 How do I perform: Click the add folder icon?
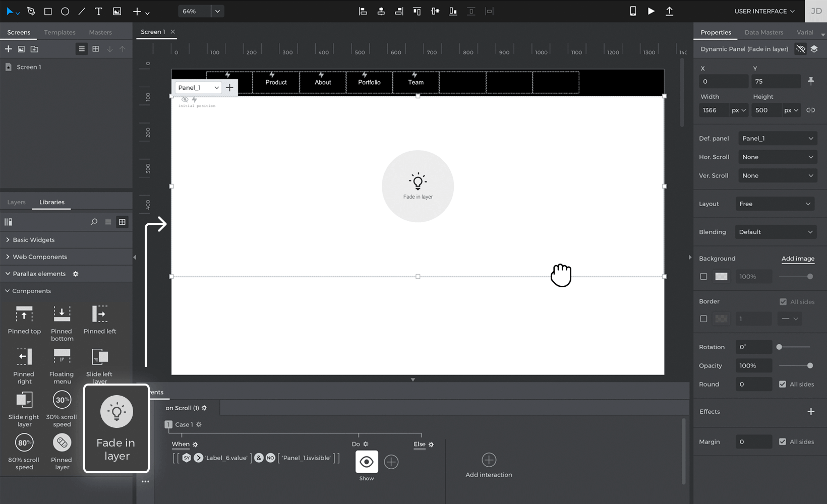click(34, 49)
